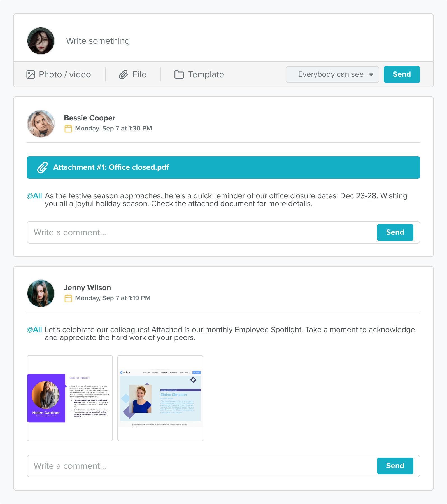
Task: Click calendar icon under Jenny Wilson
Action: pos(68,298)
